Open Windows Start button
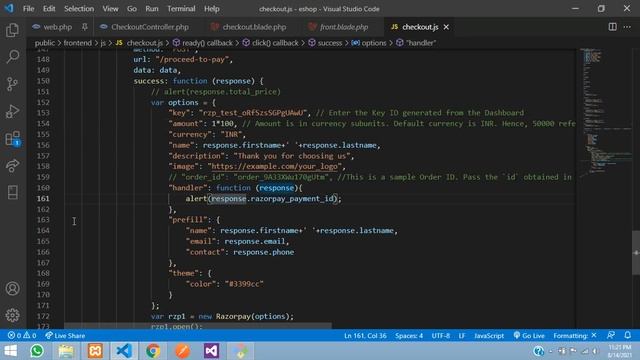This screenshot has width=640, height=360. click(x=11, y=351)
